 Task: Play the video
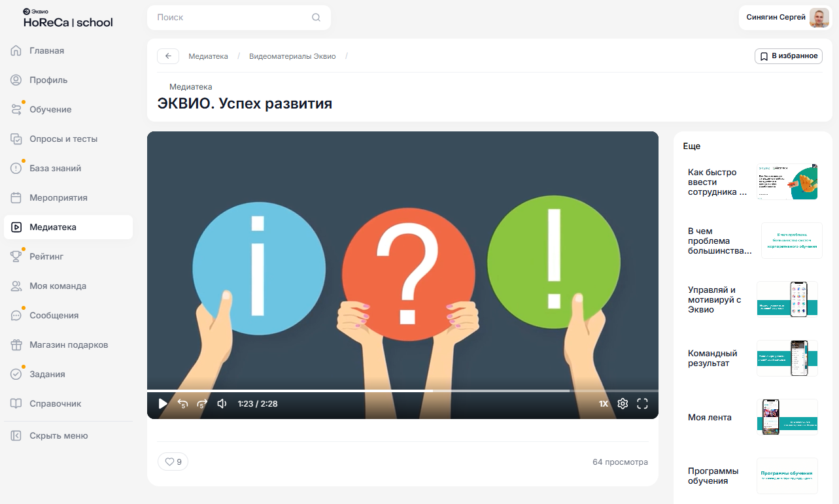point(163,404)
